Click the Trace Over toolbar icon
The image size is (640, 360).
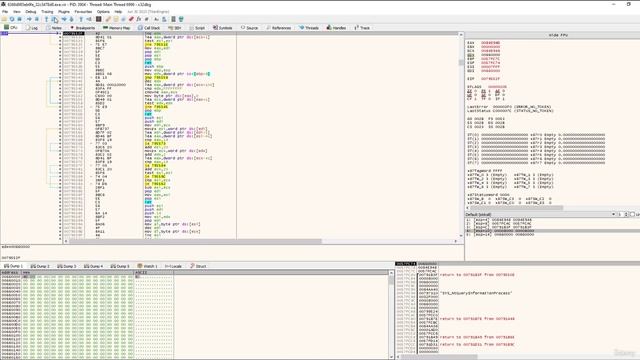[71, 19]
